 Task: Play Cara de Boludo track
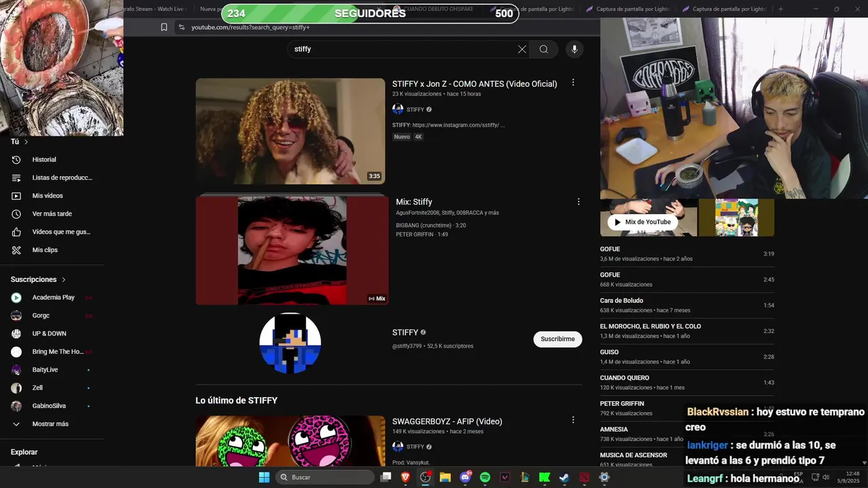click(687, 306)
